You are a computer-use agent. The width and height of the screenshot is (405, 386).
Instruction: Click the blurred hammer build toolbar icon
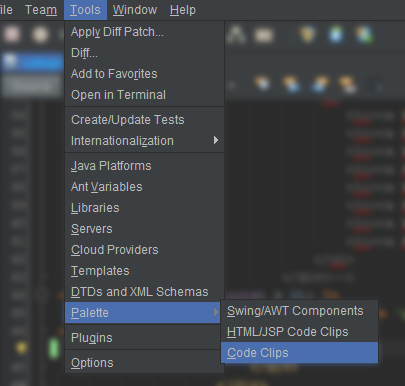236,34
